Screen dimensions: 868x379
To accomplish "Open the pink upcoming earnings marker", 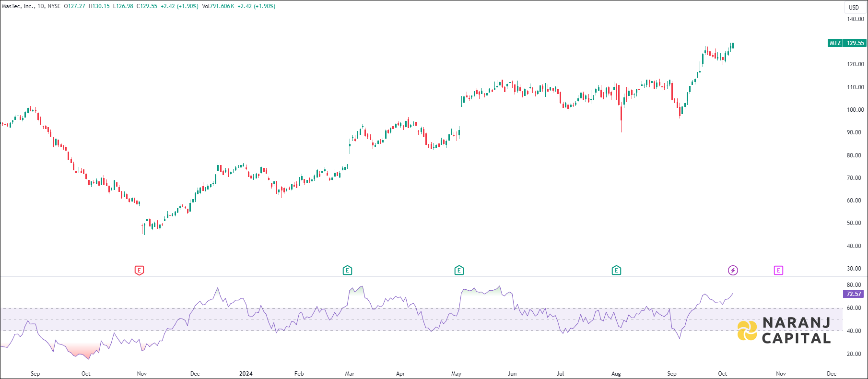I will [x=778, y=271].
